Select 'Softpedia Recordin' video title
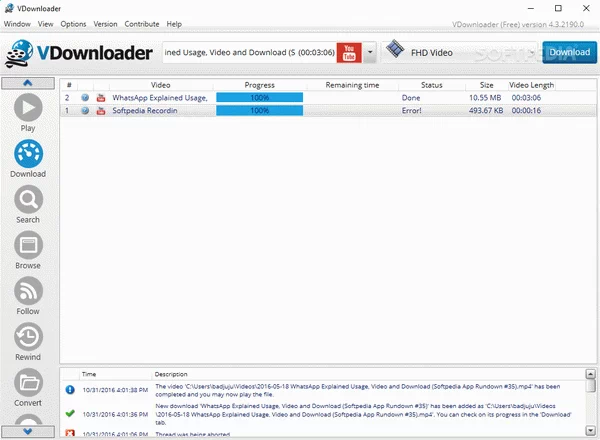This screenshot has width=600, height=440. click(145, 111)
